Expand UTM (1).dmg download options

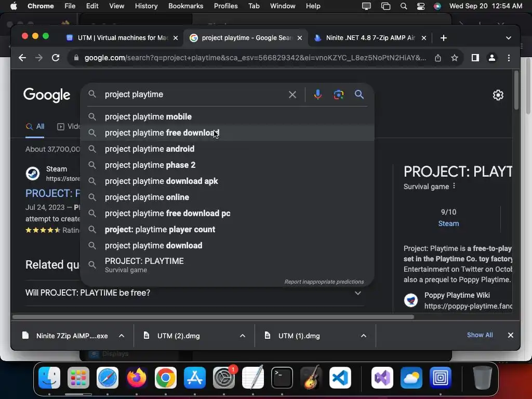click(363, 336)
